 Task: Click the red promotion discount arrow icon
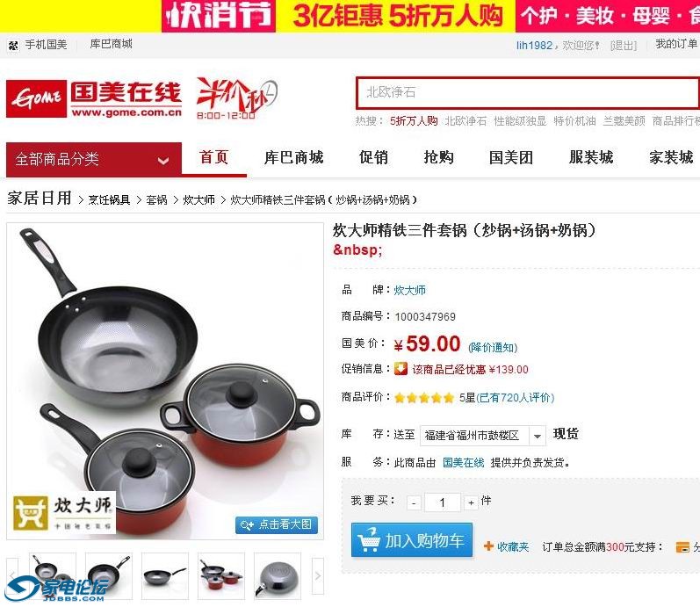tap(401, 369)
